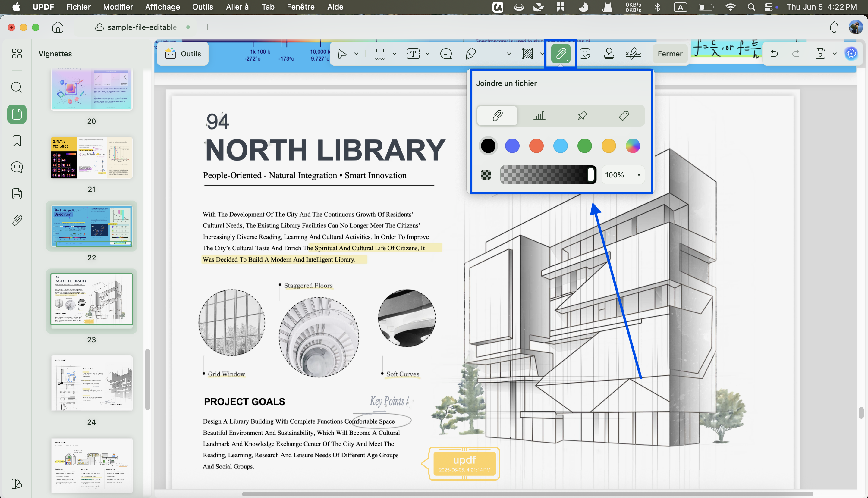
Task: Choose the sticky note comment tool
Action: (x=446, y=54)
